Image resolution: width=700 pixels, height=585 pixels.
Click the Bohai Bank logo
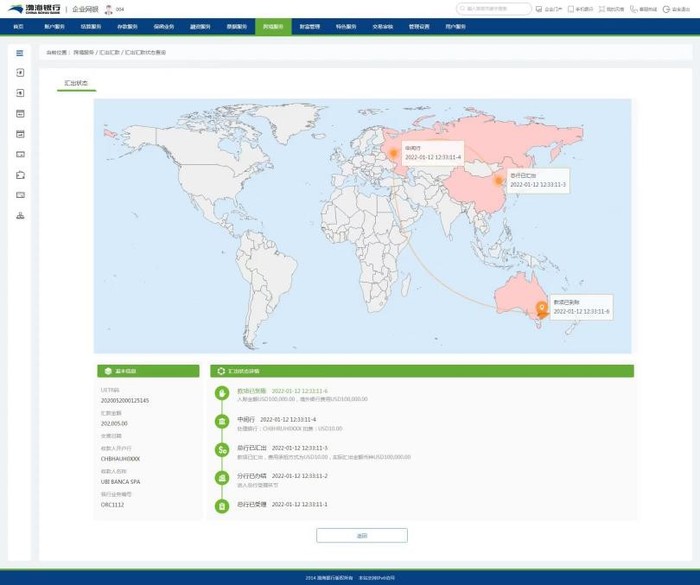pos(34,9)
